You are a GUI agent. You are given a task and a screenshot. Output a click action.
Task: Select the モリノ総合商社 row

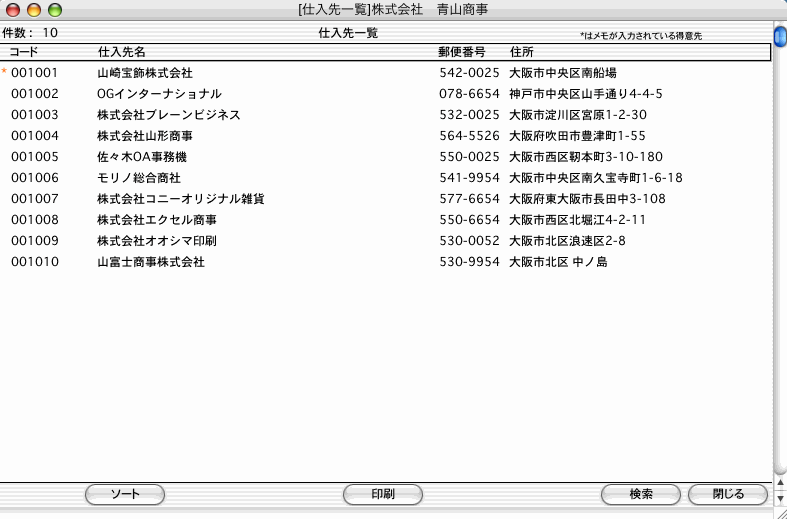pyautogui.click(x=139, y=178)
